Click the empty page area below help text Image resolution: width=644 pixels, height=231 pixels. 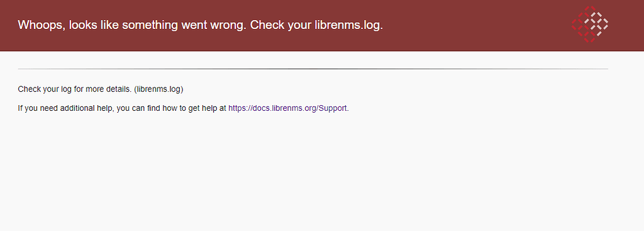coord(322,172)
